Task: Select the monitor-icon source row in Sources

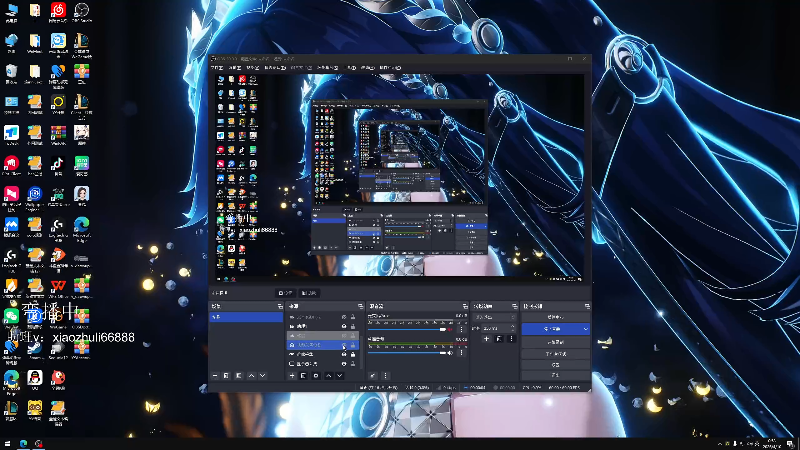Action: click(x=322, y=364)
